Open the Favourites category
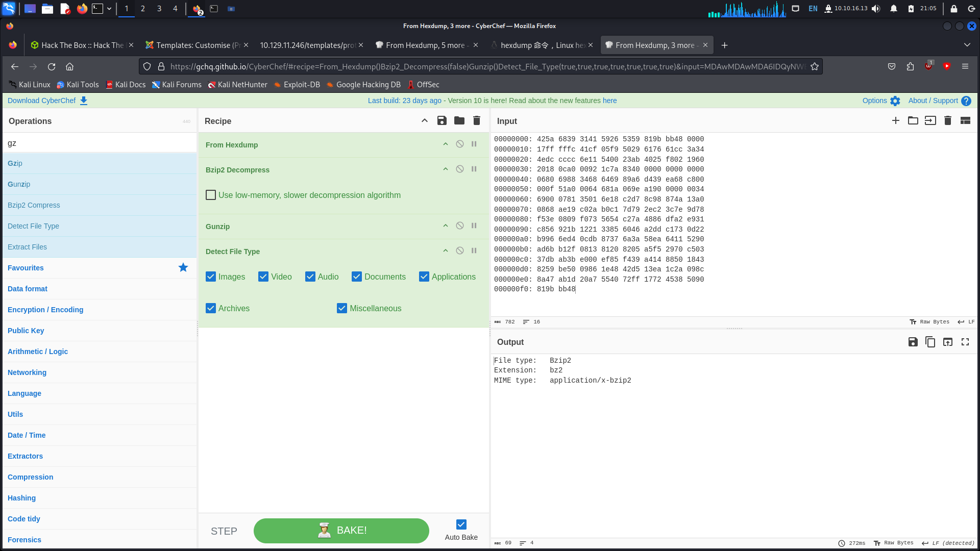This screenshot has width=980, height=551. click(x=100, y=268)
